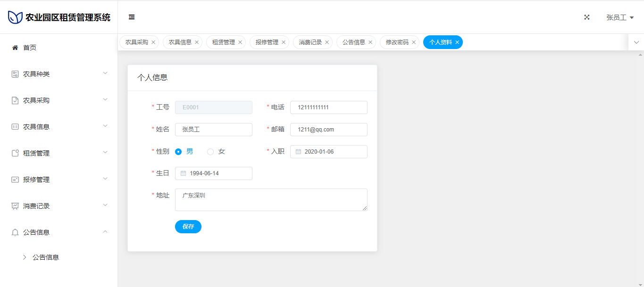
Task: Toggle fullscreen with the expand icon
Action: coord(587,17)
